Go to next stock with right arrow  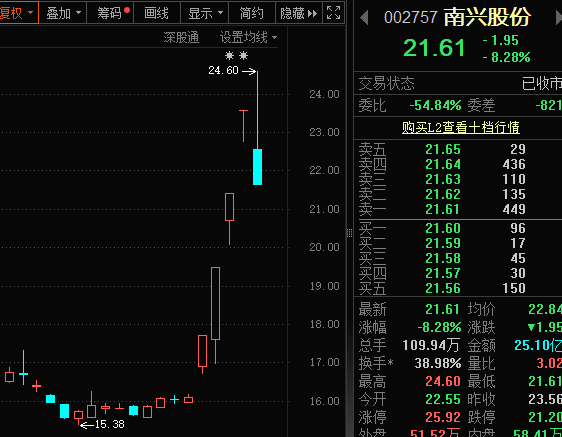[x=558, y=17]
